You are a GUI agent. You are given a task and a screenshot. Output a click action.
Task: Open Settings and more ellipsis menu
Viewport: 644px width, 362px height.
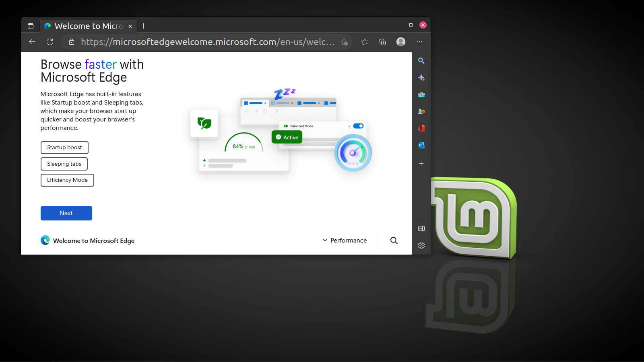(x=419, y=42)
